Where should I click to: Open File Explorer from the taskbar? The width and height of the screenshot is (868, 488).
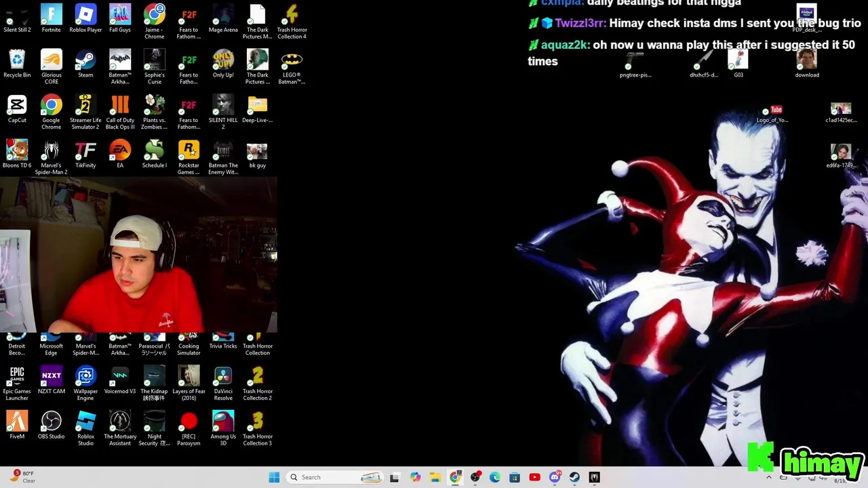(x=435, y=477)
